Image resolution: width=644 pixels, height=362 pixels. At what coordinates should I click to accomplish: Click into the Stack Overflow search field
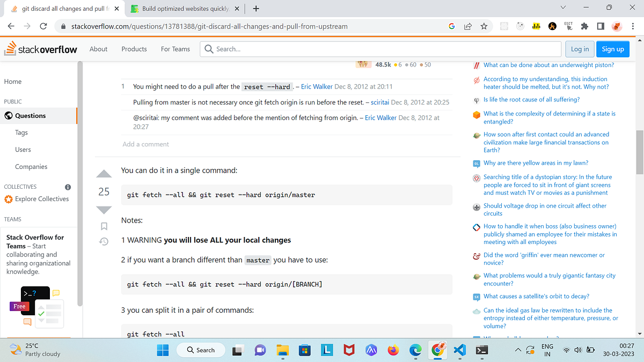pyautogui.click(x=380, y=49)
